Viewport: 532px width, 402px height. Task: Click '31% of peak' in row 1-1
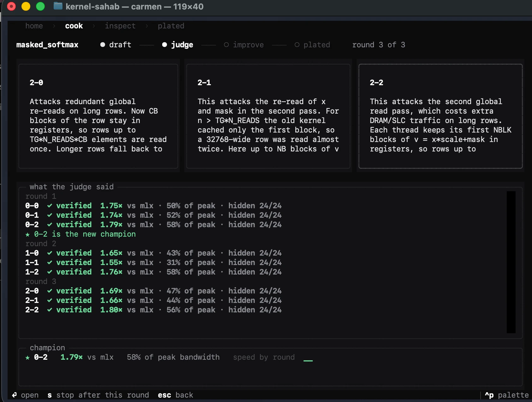pos(191,263)
